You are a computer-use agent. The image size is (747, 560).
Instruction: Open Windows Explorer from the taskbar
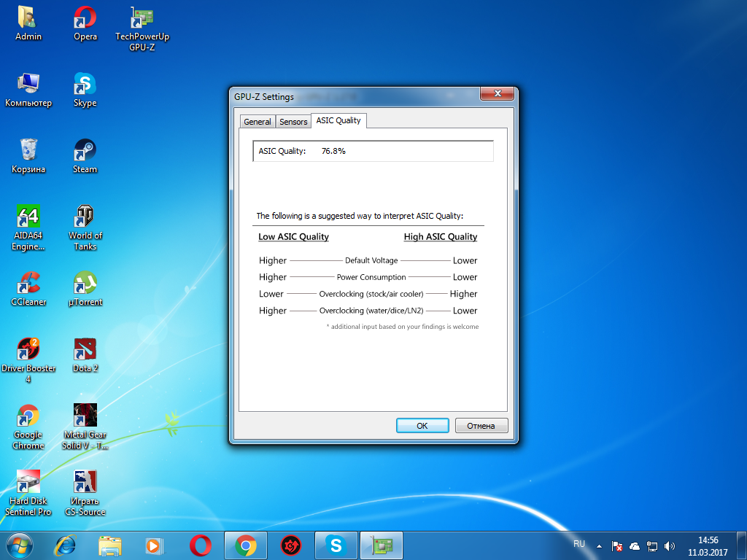click(x=110, y=545)
